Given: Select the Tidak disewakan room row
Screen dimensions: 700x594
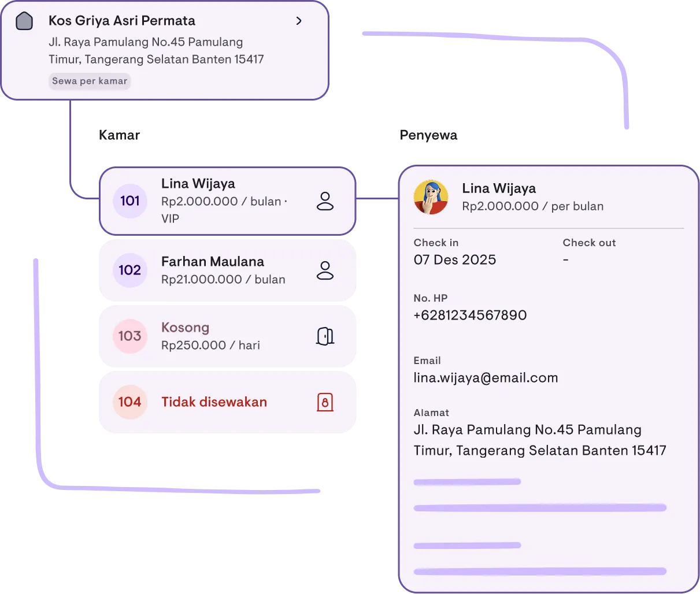Looking at the screenshot, I should click(x=228, y=402).
